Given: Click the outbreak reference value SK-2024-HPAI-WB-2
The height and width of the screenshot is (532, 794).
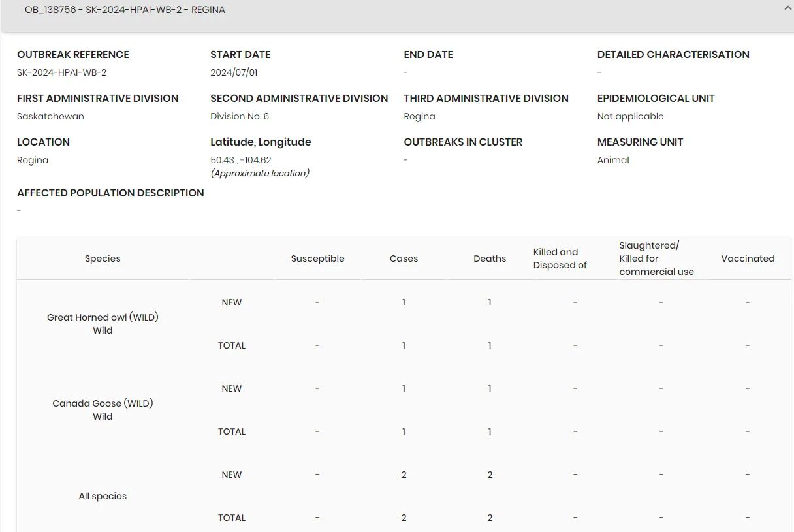Looking at the screenshot, I should pyautogui.click(x=62, y=72).
